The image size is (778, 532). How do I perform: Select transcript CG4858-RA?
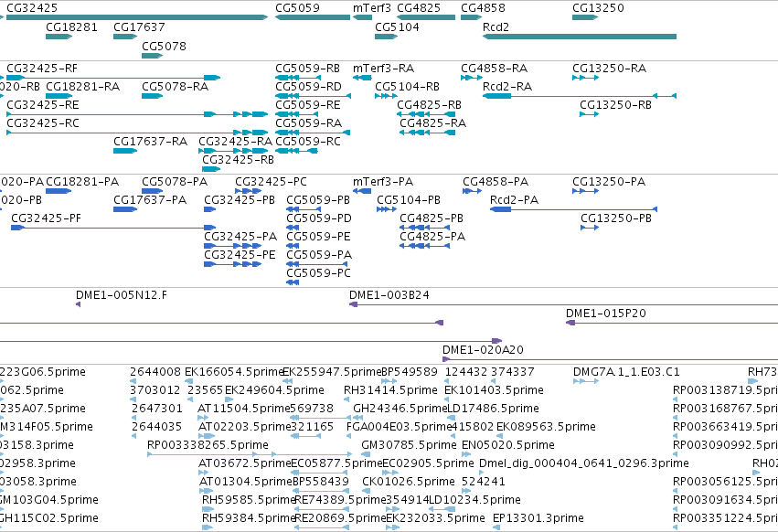(472, 78)
